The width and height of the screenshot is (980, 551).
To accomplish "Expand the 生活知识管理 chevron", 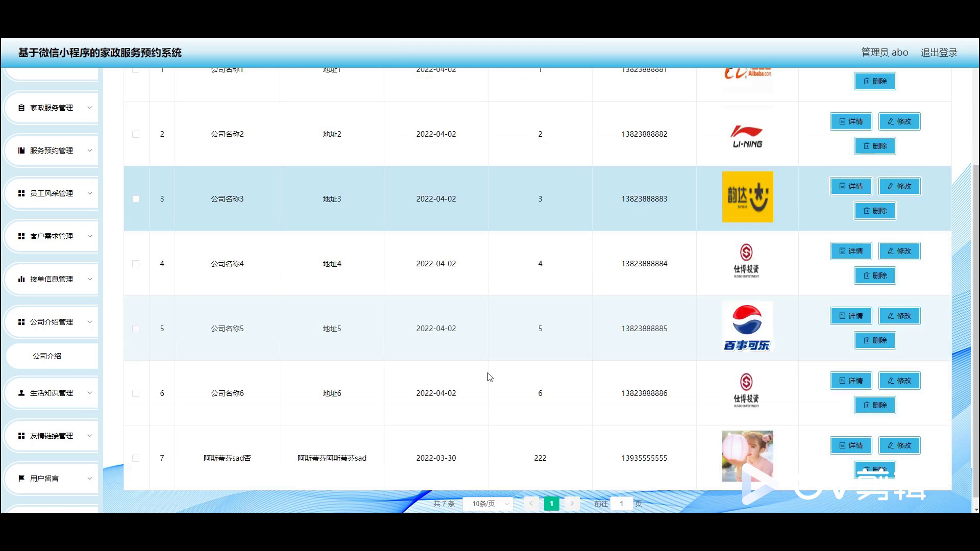I will tap(90, 393).
